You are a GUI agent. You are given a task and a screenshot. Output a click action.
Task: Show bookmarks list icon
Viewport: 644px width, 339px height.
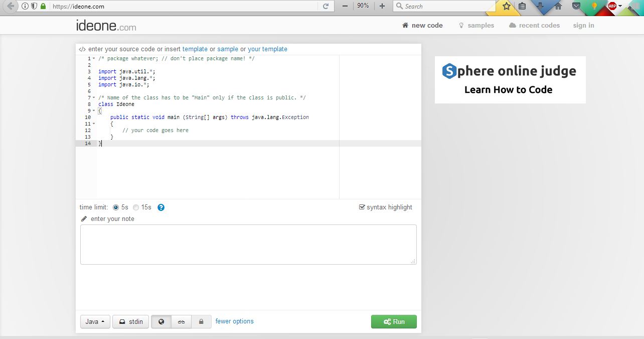(x=522, y=7)
